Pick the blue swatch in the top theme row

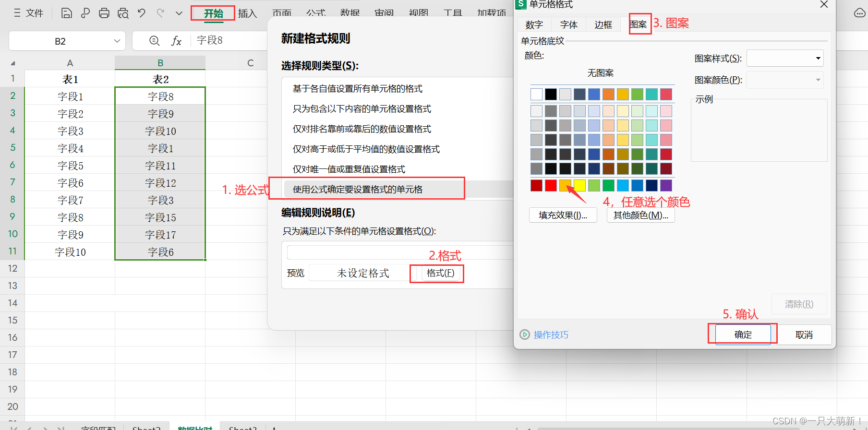594,94
